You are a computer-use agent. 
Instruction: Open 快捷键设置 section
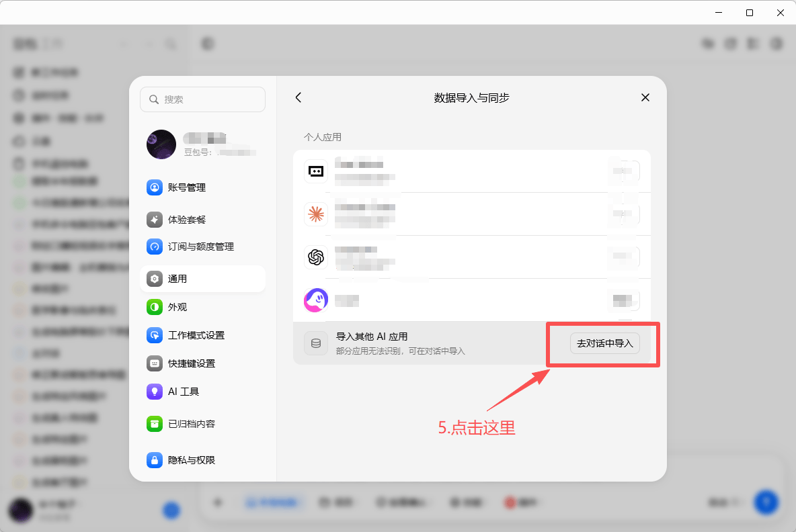(x=202, y=363)
